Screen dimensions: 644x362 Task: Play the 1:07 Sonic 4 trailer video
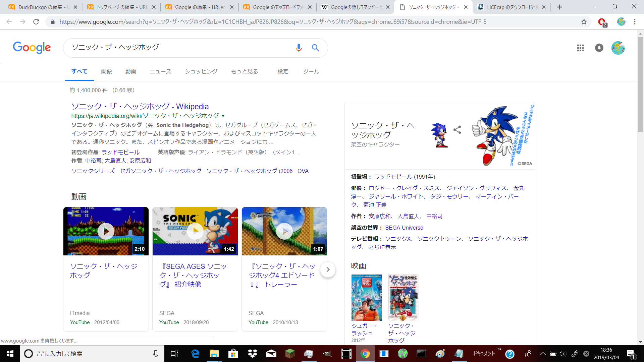[x=284, y=231]
